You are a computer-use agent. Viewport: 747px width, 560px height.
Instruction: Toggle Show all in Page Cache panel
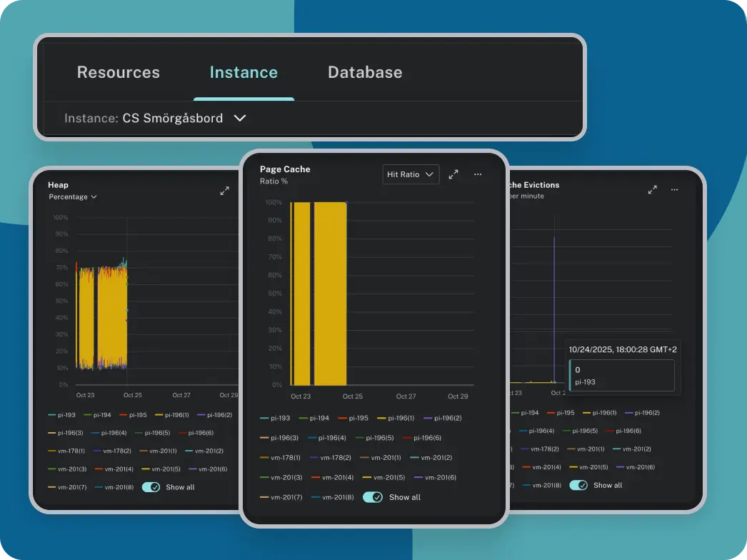click(x=373, y=497)
